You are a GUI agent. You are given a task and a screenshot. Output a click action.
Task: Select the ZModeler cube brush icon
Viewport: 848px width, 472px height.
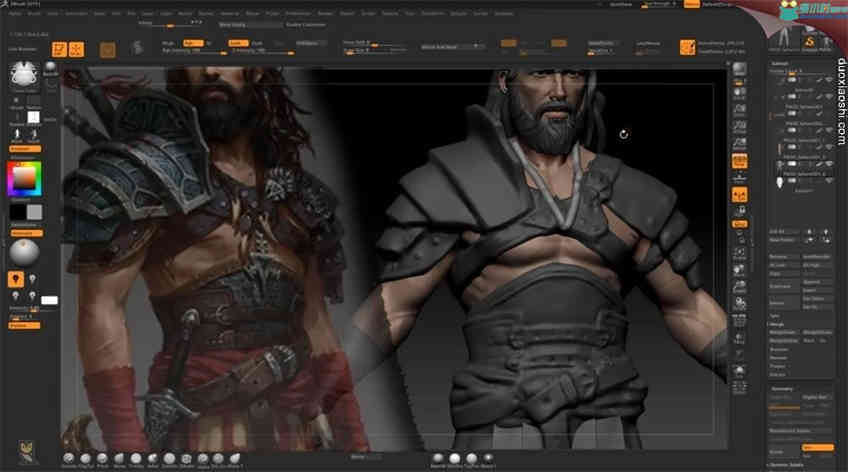[x=186, y=459]
